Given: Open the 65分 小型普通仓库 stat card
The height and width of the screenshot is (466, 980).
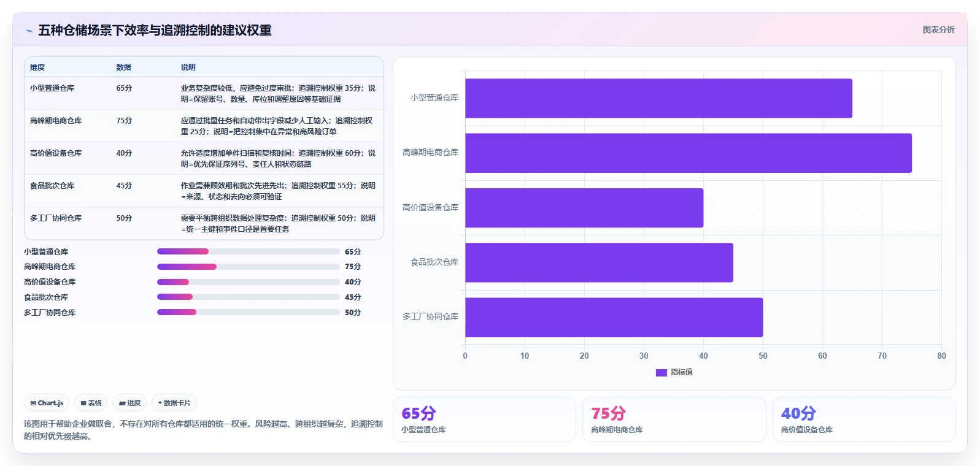Looking at the screenshot, I should point(484,419).
